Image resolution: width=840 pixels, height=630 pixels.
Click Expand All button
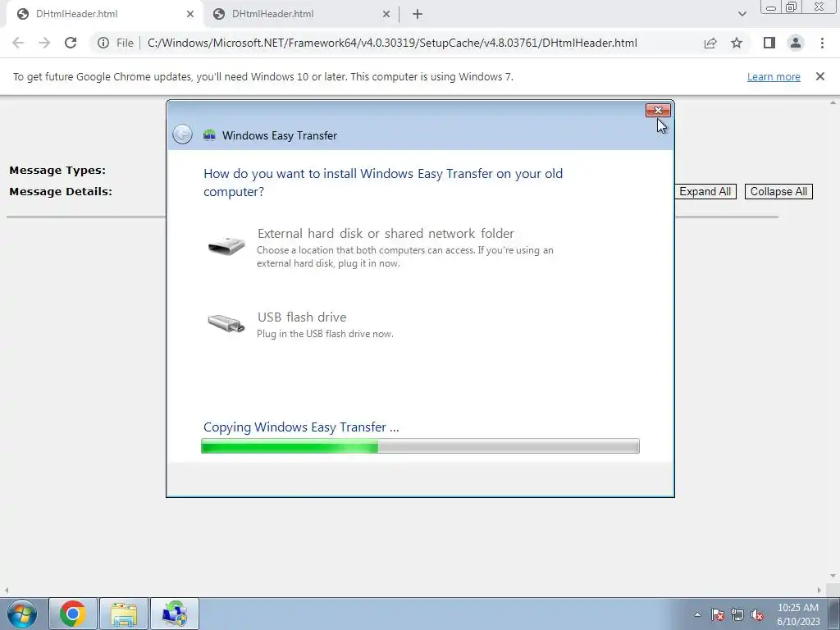point(705,192)
